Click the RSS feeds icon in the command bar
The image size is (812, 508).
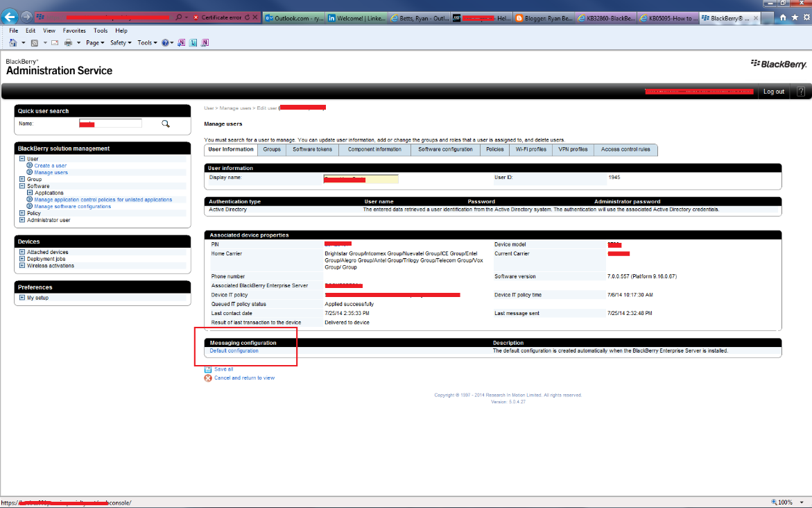click(34, 42)
